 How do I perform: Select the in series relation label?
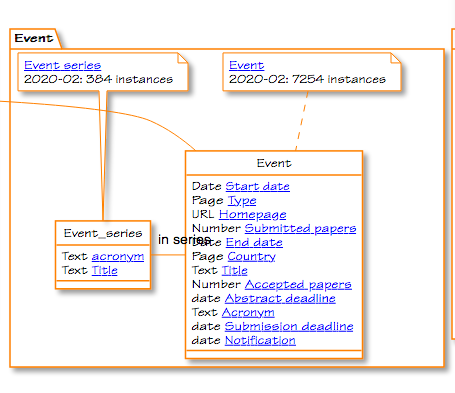(184, 239)
